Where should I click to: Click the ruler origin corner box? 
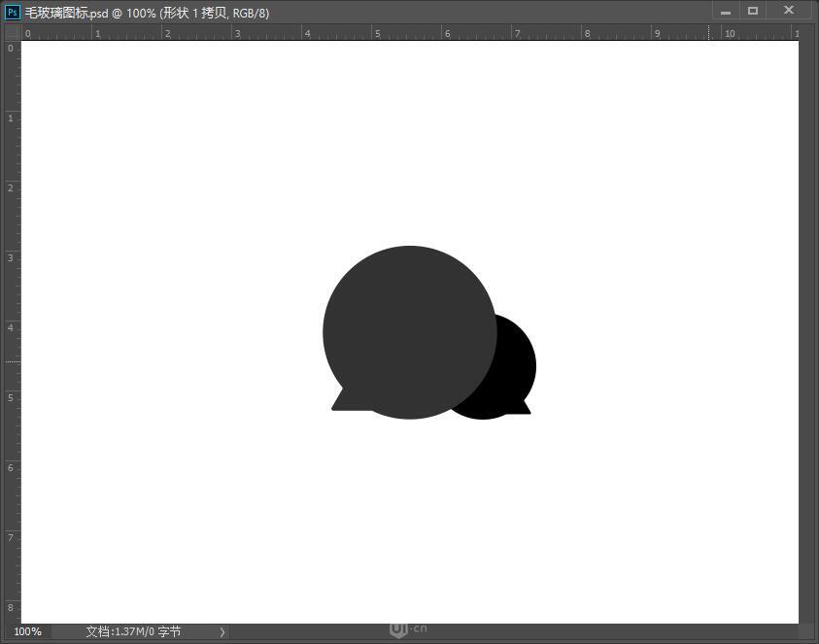[x=10, y=32]
